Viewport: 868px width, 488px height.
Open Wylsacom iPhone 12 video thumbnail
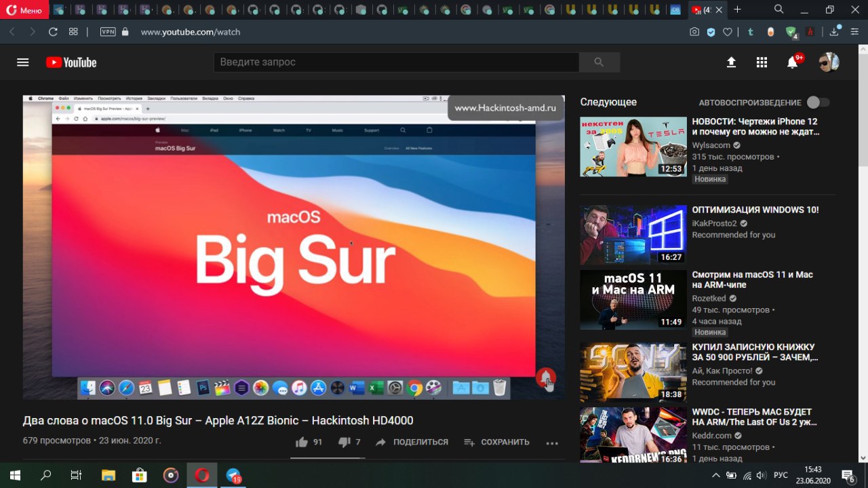tap(633, 147)
